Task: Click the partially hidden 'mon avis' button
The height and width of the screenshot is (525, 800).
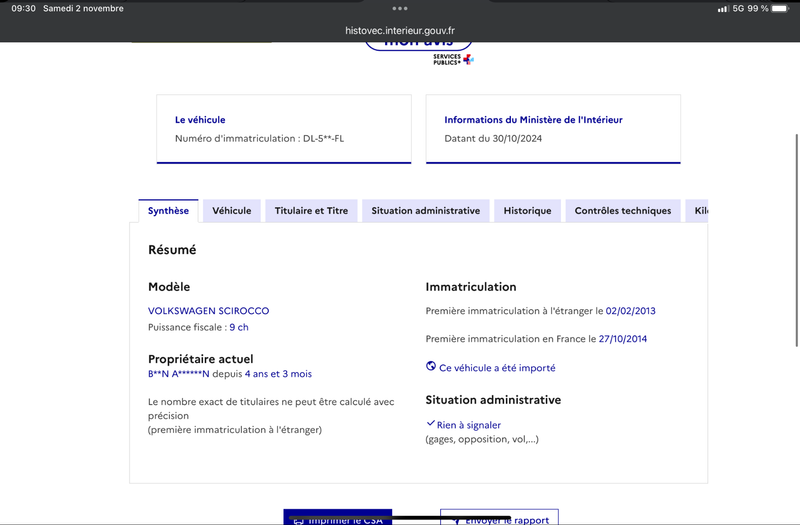Action: tap(418, 45)
